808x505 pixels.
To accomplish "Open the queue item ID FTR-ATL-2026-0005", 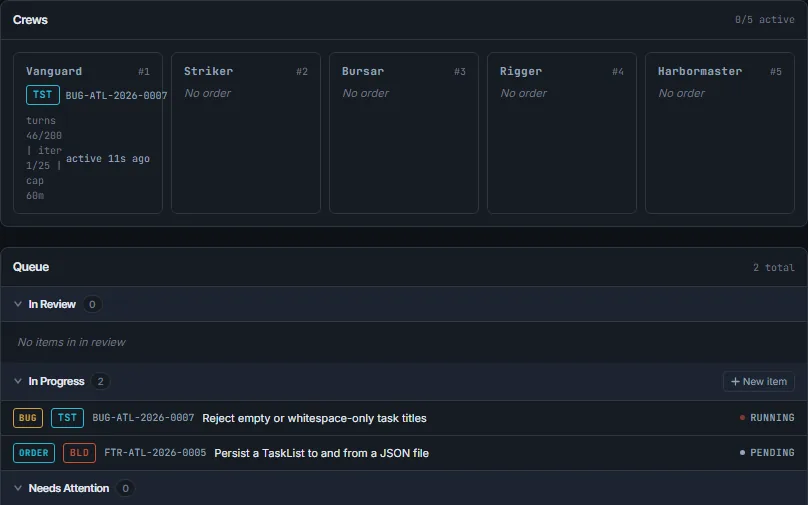I will coord(155,453).
